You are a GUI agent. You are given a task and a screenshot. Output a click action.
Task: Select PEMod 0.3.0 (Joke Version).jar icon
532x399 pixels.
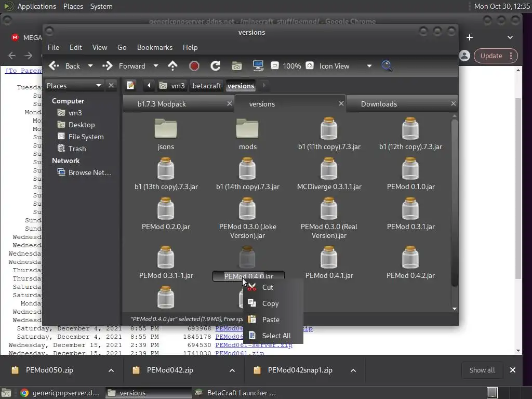[247, 208]
